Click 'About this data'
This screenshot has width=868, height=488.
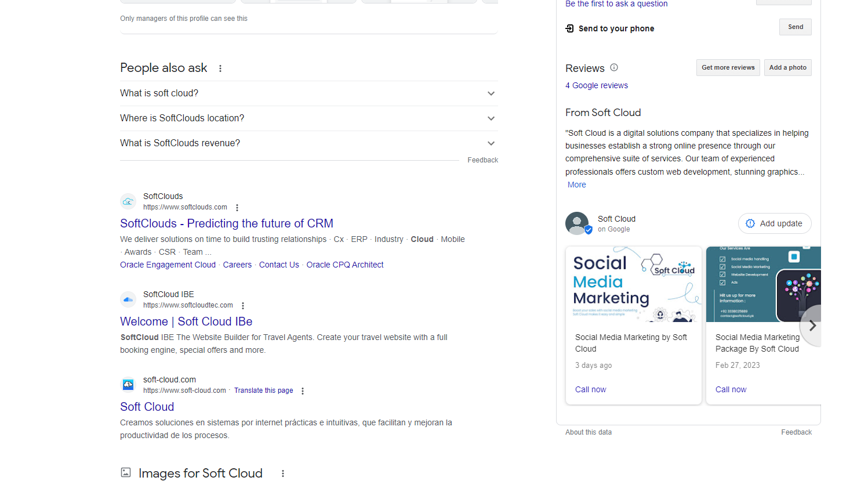tap(589, 432)
